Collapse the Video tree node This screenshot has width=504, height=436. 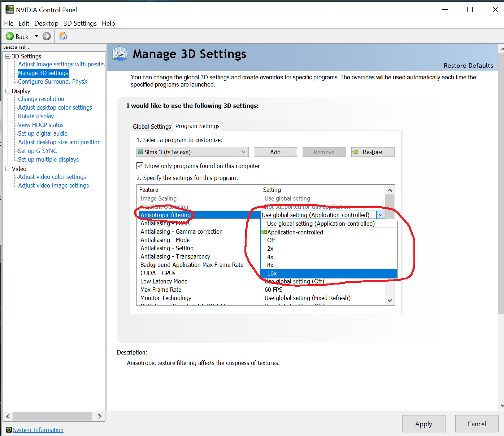coord(8,169)
